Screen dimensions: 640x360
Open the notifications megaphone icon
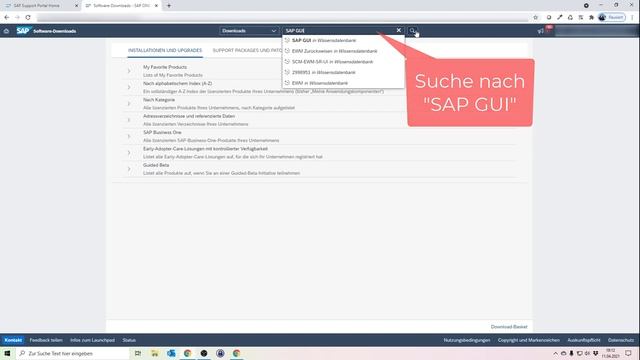(x=540, y=31)
